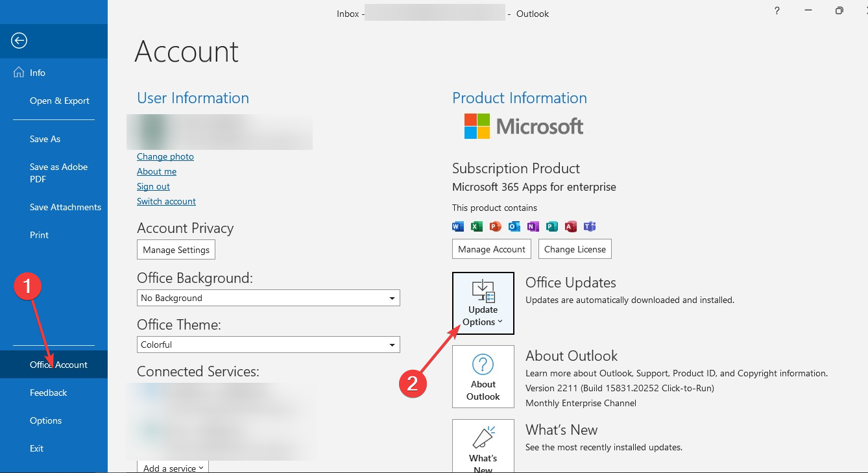Go back using the circled back arrow
This screenshot has height=473, width=868.
click(19, 41)
